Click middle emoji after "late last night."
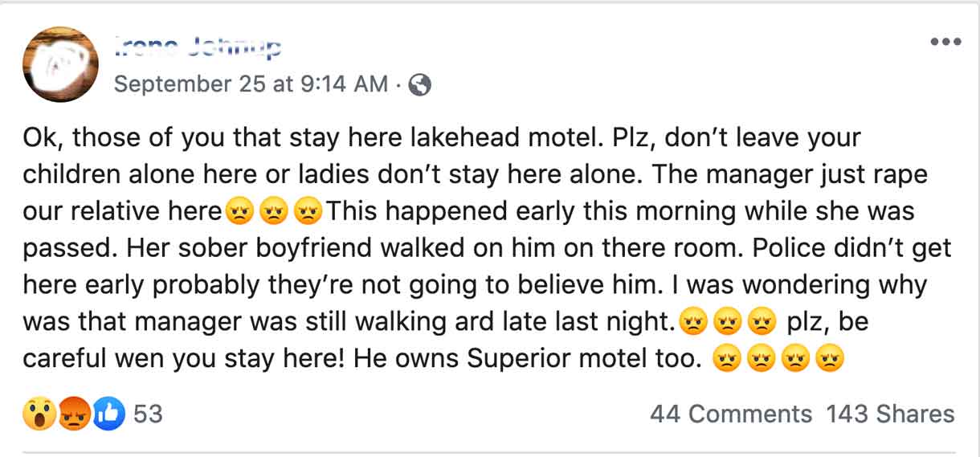 726,323
